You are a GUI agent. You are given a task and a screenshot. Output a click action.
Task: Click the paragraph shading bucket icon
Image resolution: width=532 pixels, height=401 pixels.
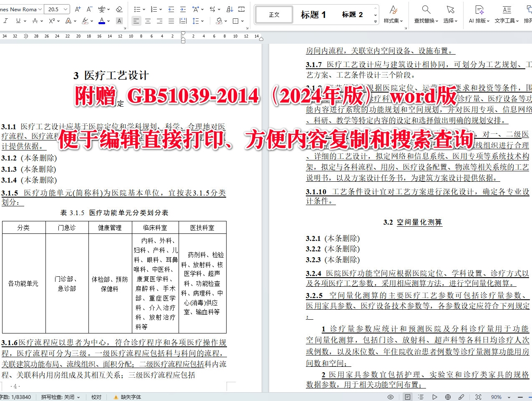(x=219, y=21)
